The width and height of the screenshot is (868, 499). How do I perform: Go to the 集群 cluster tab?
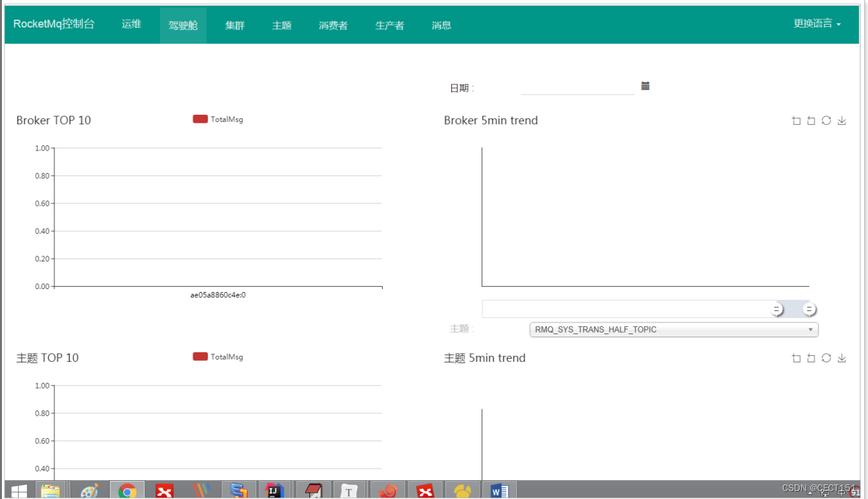pyautogui.click(x=235, y=25)
